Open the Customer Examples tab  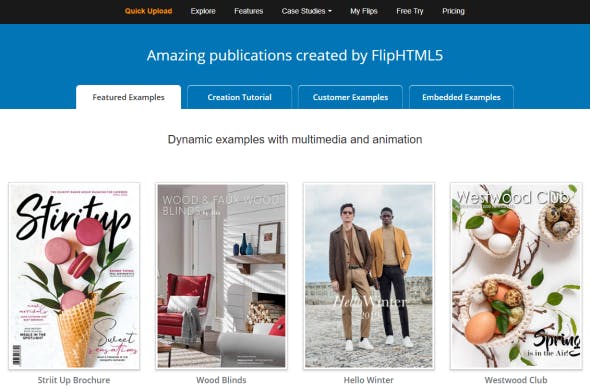point(350,97)
